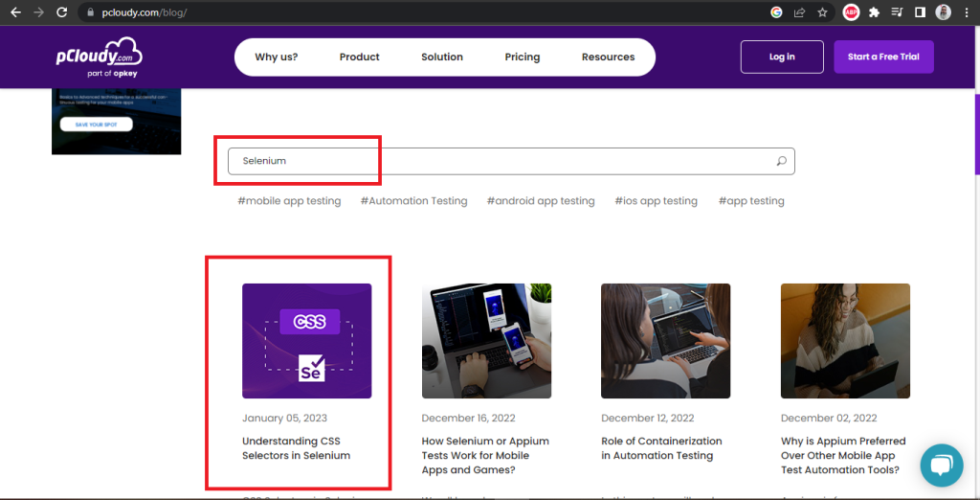
Task: Expand the Product menu
Action: (x=359, y=57)
